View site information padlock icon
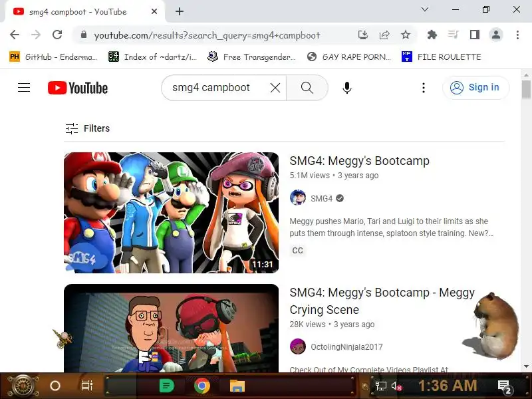 84,35
